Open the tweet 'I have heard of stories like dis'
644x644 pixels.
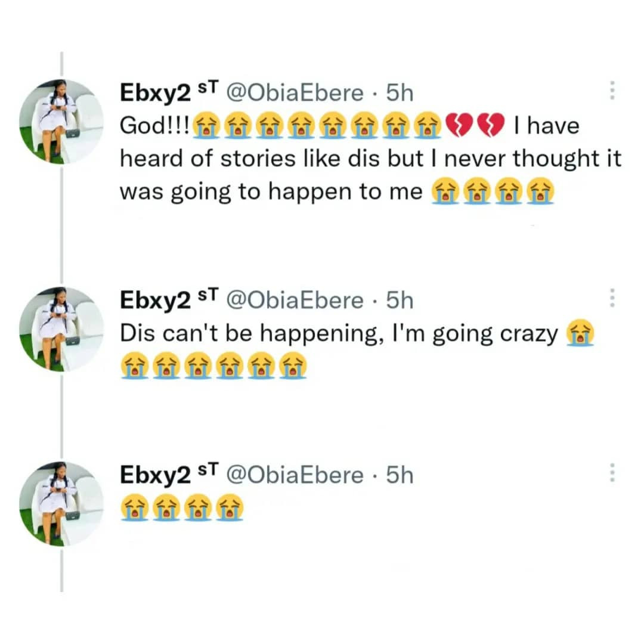[370, 159]
